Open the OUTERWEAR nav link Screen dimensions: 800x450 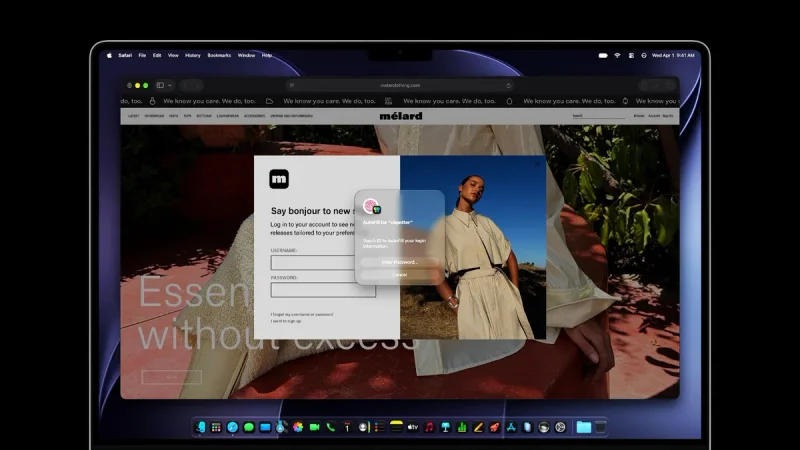click(154, 116)
